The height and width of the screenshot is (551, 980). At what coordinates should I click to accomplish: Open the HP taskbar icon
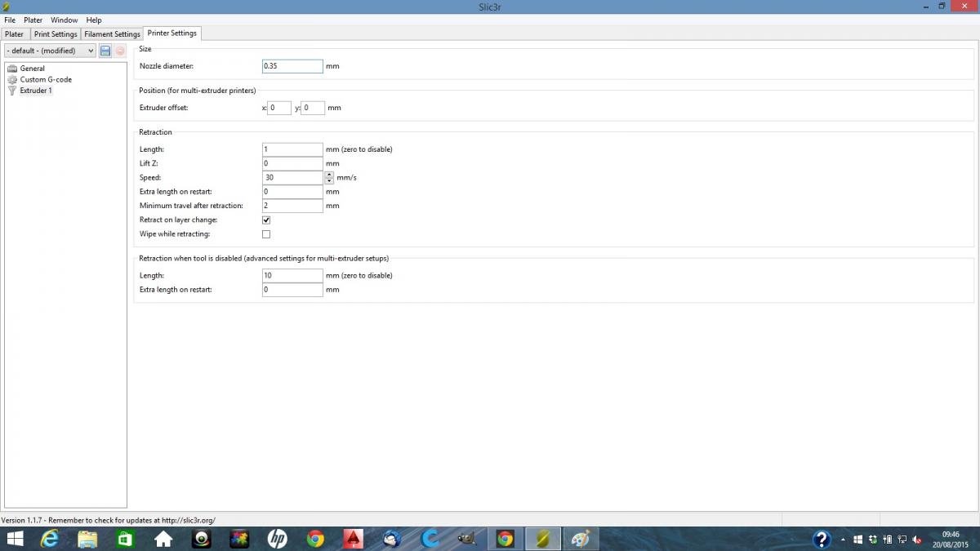(277, 539)
